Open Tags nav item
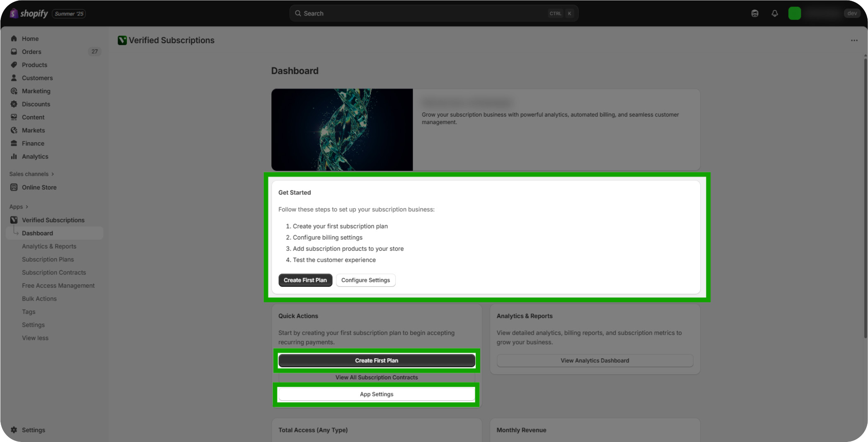The height and width of the screenshot is (442, 868). click(x=29, y=312)
